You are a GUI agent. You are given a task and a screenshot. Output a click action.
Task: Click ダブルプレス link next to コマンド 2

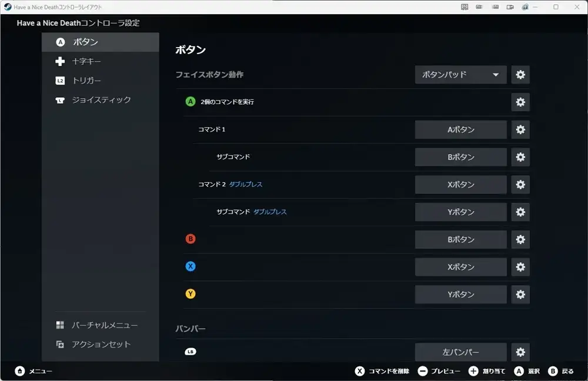tap(246, 184)
